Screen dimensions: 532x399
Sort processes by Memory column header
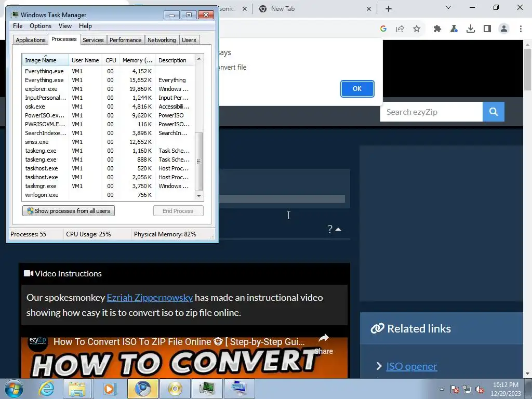[137, 60]
